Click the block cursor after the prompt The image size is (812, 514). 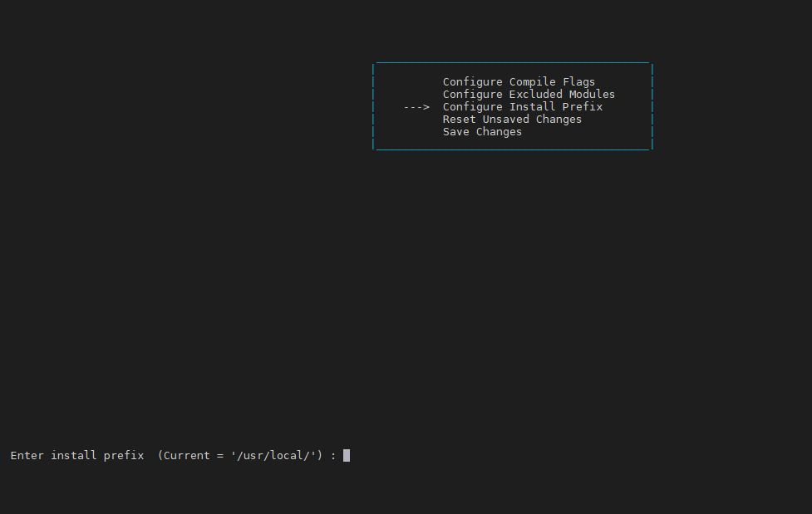(x=347, y=455)
